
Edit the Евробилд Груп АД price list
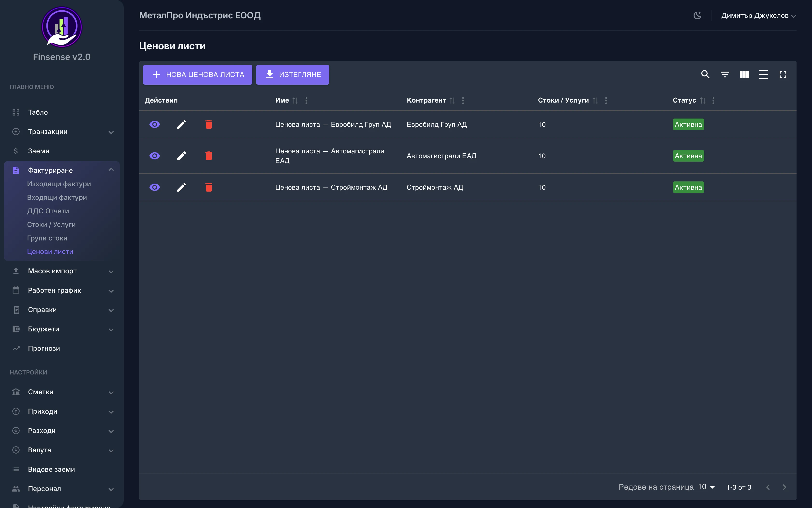click(181, 124)
